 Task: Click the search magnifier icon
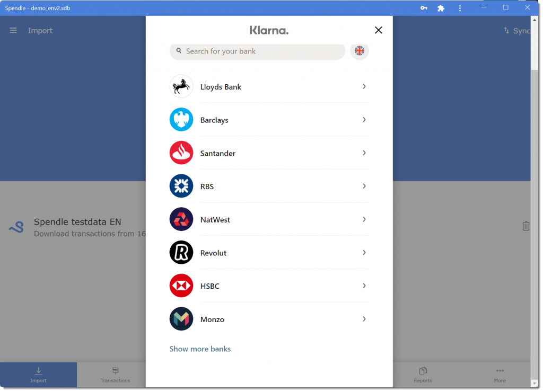179,51
